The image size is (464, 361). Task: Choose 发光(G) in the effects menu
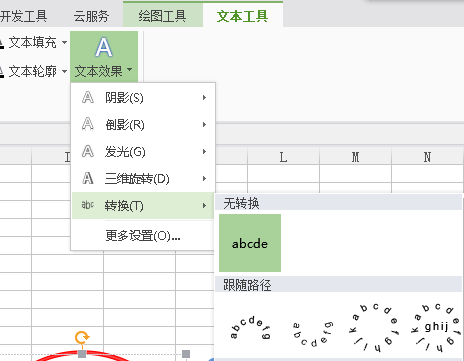click(x=143, y=152)
